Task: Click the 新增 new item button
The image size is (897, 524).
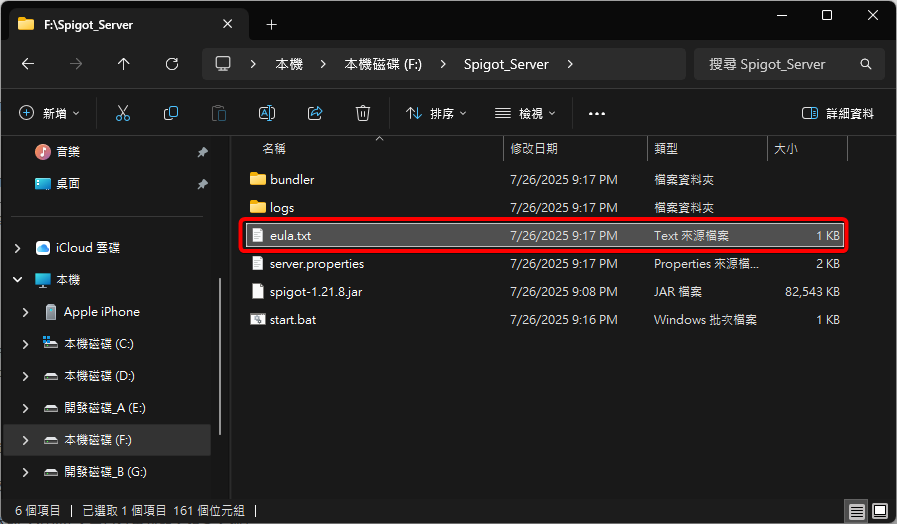Action: [x=49, y=114]
